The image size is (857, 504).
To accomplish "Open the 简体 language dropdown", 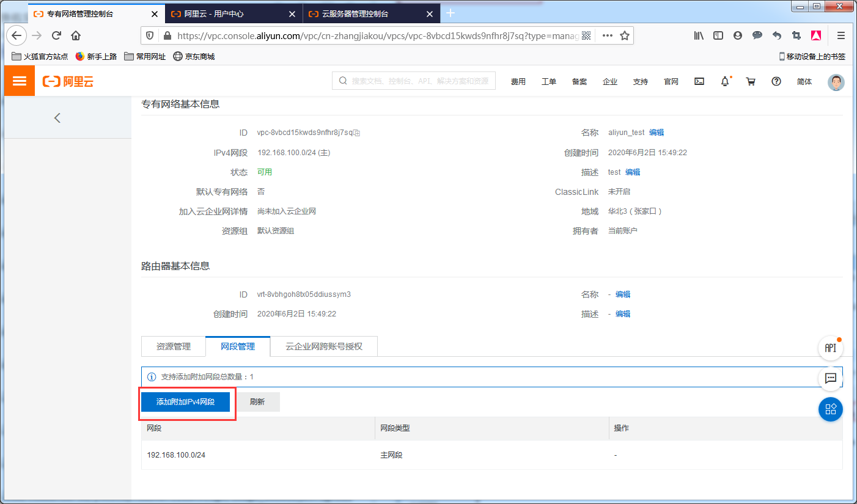I will [804, 81].
